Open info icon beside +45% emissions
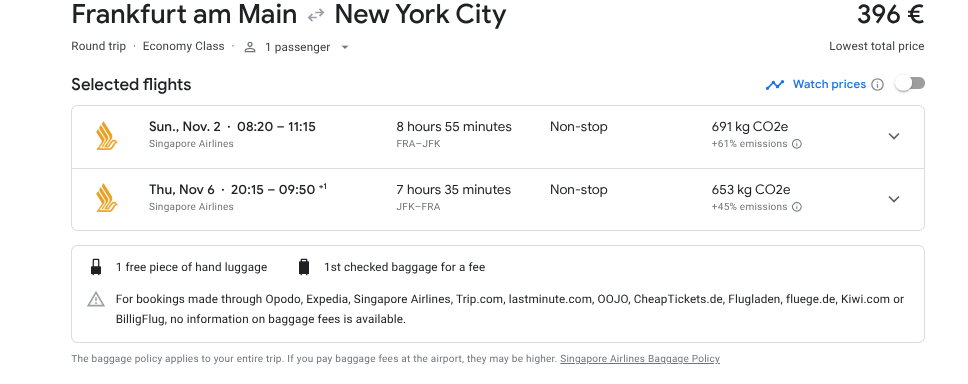Screen dimensions: 968x384 [x=797, y=207]
